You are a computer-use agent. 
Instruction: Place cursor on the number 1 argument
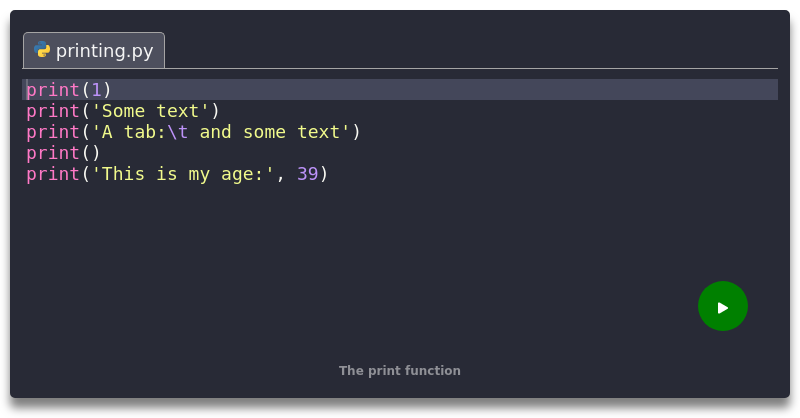click(97, 90)
